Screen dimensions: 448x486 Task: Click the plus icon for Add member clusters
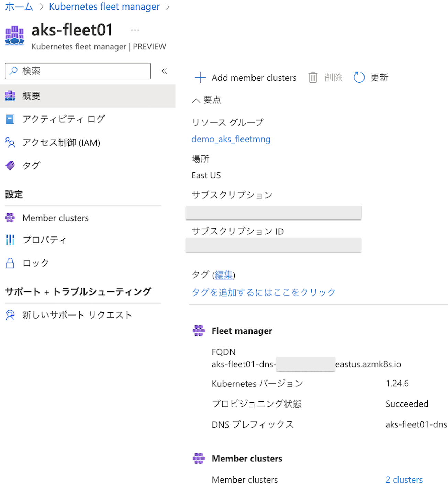click(200, 77)
